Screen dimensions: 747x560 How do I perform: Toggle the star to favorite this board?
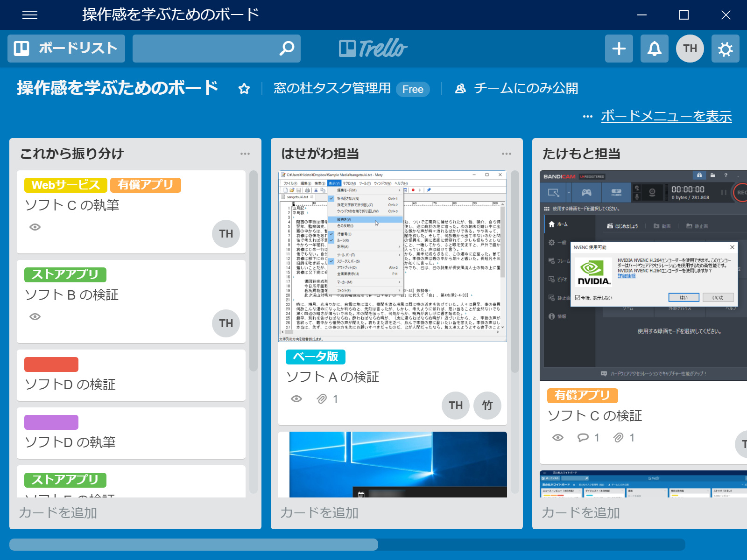tap(244, 88)
